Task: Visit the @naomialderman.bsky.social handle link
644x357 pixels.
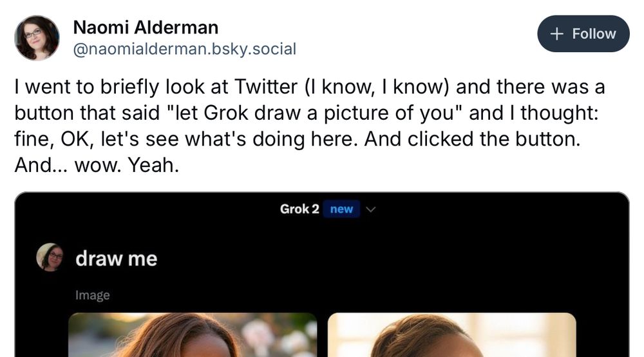Action: [185, 49]
